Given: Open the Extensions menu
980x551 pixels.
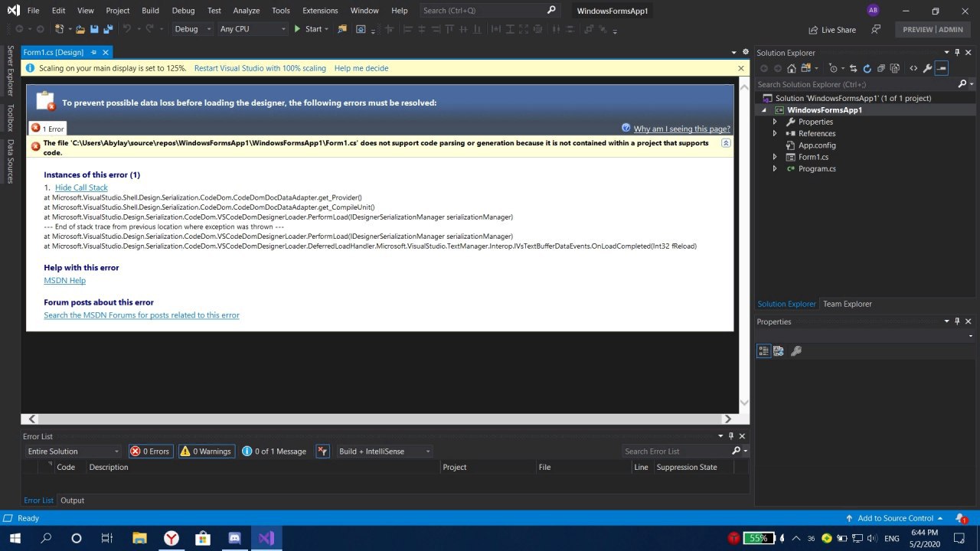Looking at the screenshot, I should pos(320,11).
